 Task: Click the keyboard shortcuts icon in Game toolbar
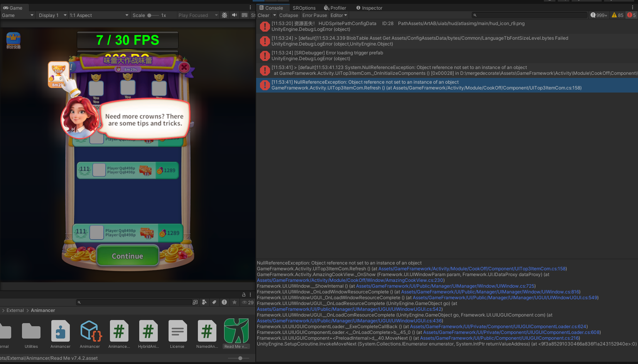point(245,15)
